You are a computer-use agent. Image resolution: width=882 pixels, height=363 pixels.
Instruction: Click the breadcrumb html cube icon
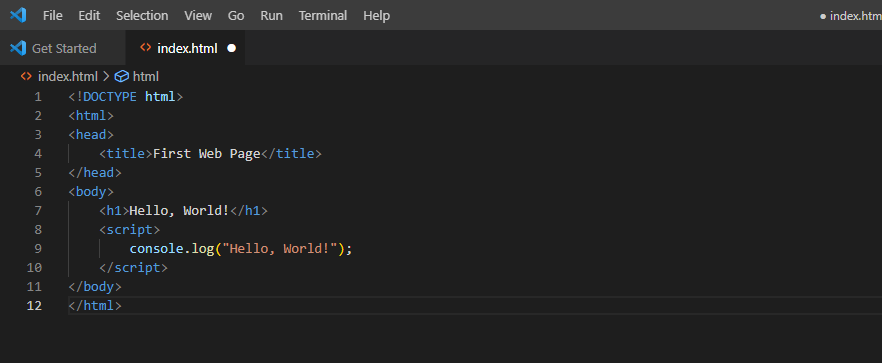(x=122, y=76)
